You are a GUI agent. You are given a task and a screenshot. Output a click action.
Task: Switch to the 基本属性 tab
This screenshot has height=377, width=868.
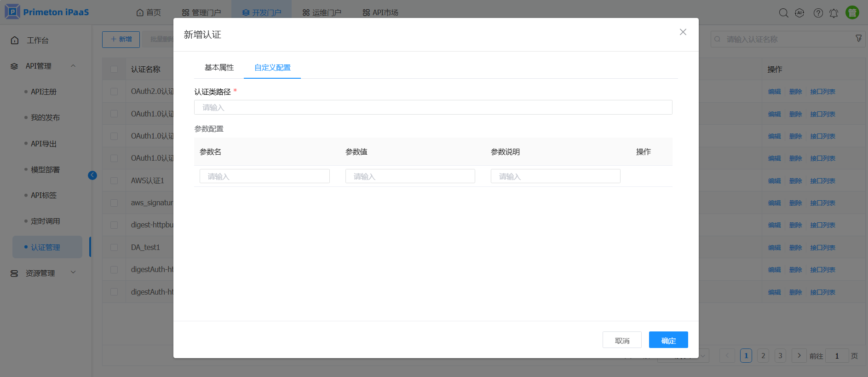(x=219, y=68)
